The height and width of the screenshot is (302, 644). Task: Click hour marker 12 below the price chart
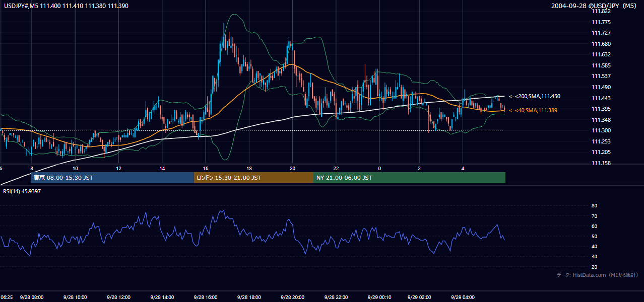pos(119,168)
